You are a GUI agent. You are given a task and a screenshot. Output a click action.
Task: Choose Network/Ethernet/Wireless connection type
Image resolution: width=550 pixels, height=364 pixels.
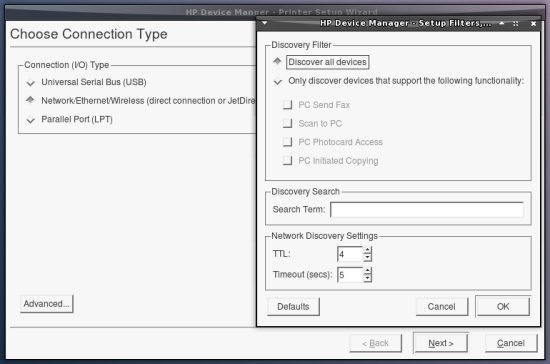[x=141, y=101]
